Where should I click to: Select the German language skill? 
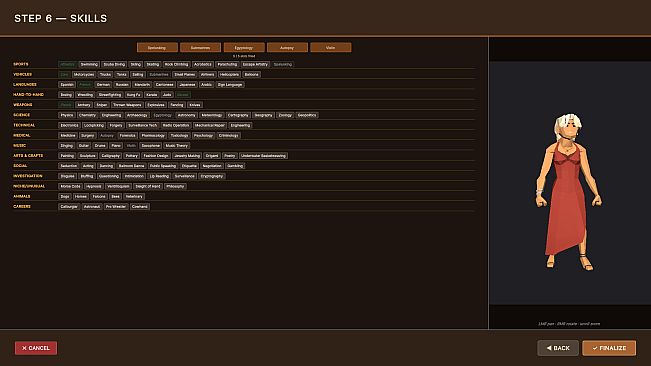[103, 85]
